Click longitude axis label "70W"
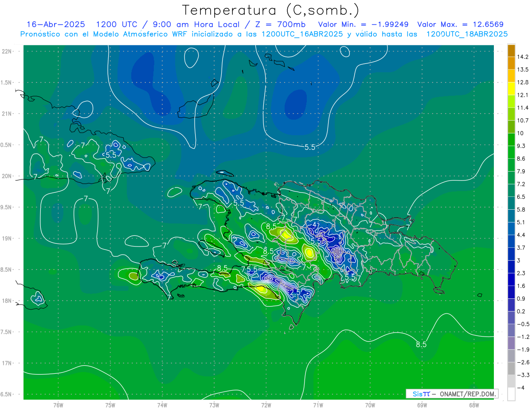The image size is (532, 411). (370, 405)
